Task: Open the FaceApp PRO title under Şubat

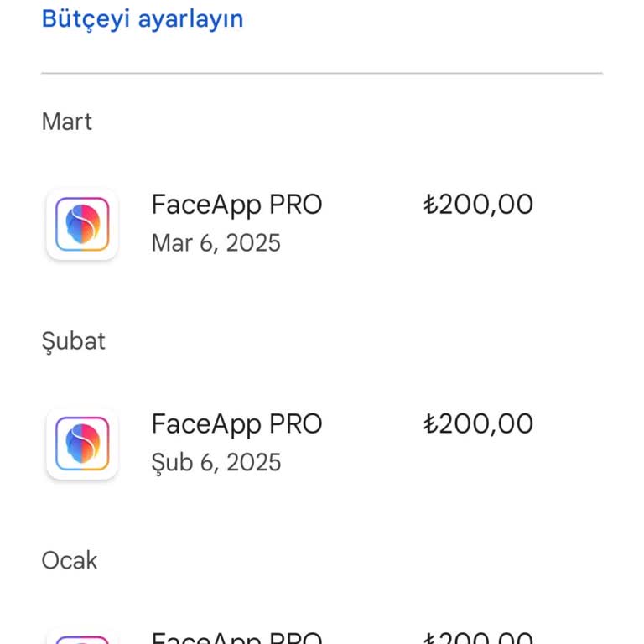Action: (x=236, y=423)
